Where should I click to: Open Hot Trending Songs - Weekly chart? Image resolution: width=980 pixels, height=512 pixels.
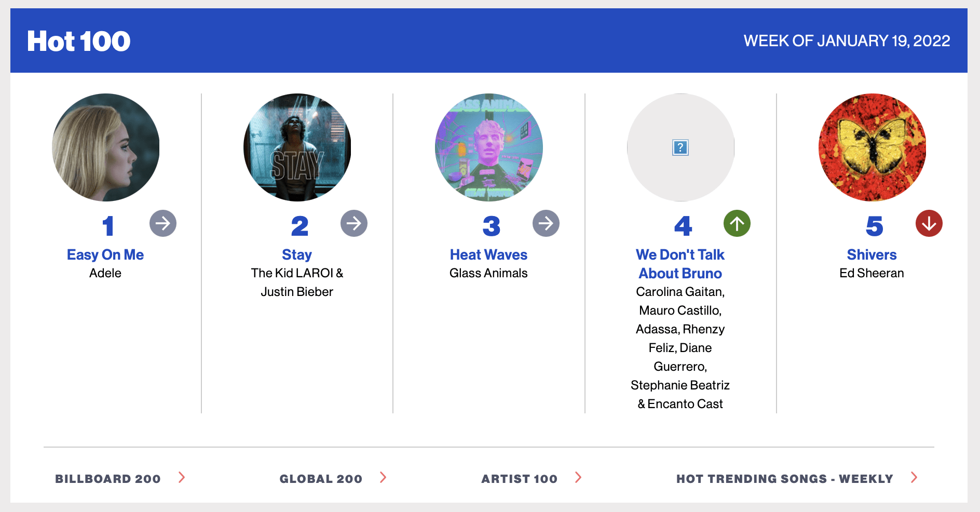(x=784, y=479)
